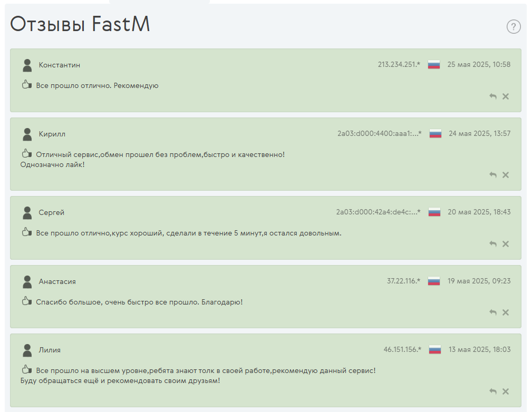
Task: Click Кирилл's user avatar icon
Action: [27, 134]
